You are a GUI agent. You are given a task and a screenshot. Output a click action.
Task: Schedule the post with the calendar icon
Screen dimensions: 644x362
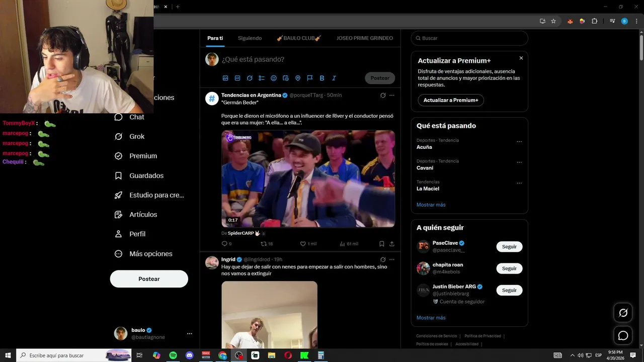click(286, 78)
